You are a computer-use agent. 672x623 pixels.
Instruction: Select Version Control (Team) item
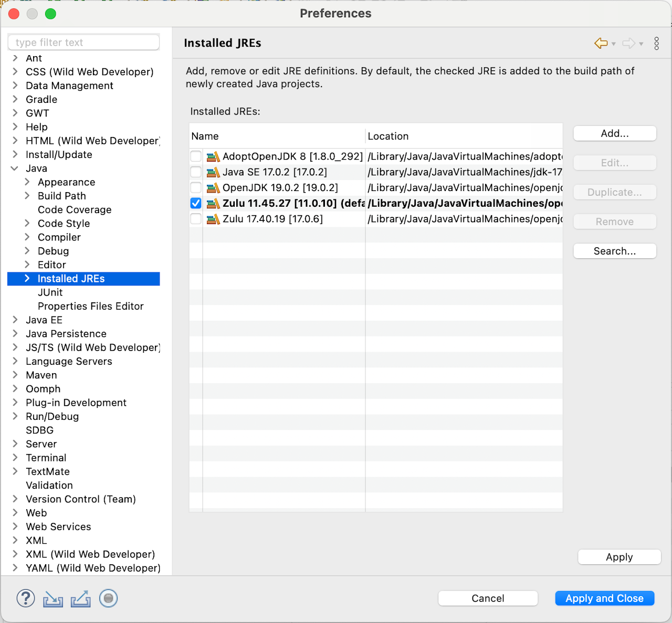[x=81, y=499]
